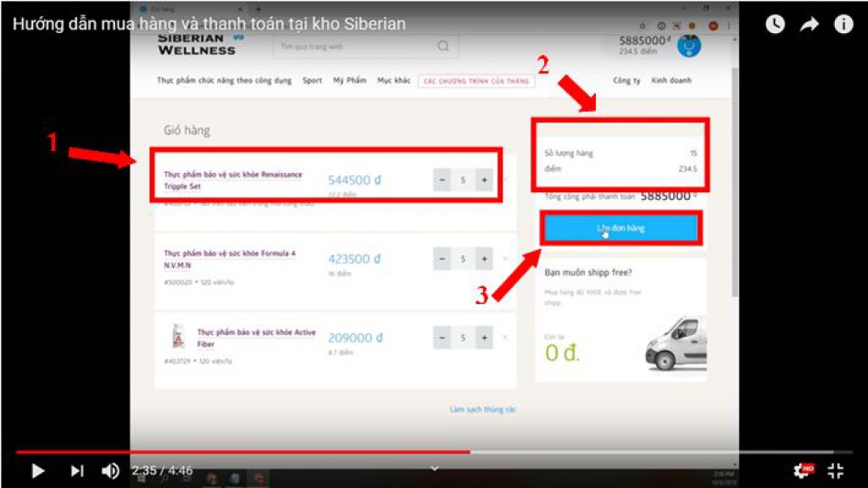Share this video
This screenshot has width=868, height=488.
[x=810, y=25]
